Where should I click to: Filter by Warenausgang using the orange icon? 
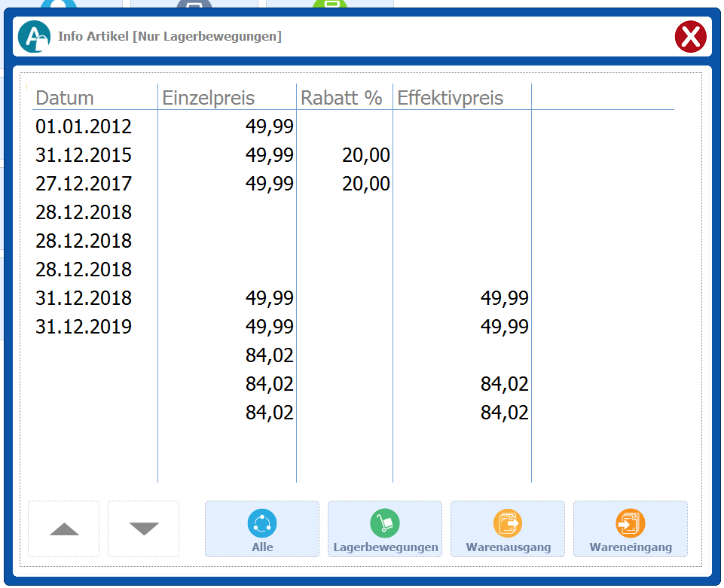tap(508, 529)
